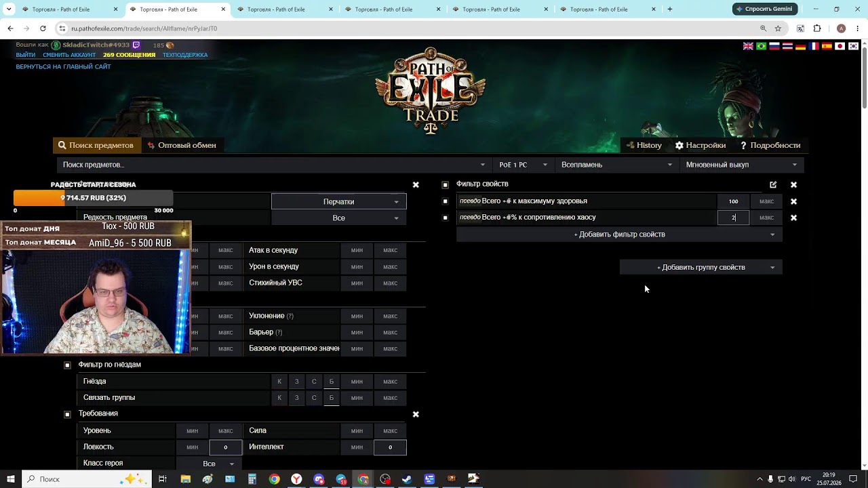
Task: Bookmark this page with the star icon
Action: pos(778,28)
